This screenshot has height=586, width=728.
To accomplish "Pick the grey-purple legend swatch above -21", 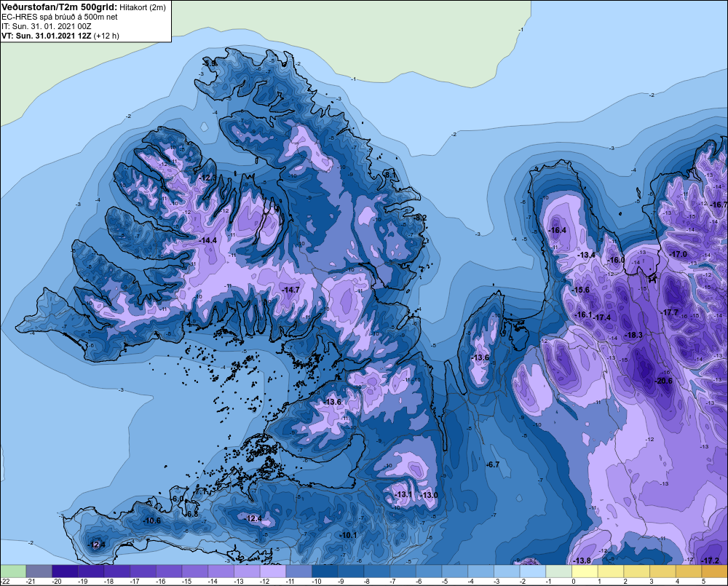I will [x=39, y=571].
